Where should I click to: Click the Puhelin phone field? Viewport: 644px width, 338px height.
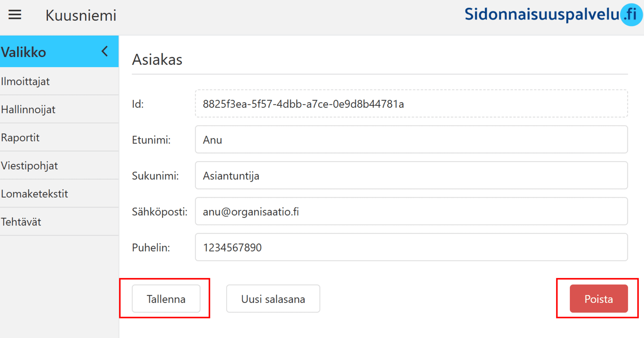(411, 247)
